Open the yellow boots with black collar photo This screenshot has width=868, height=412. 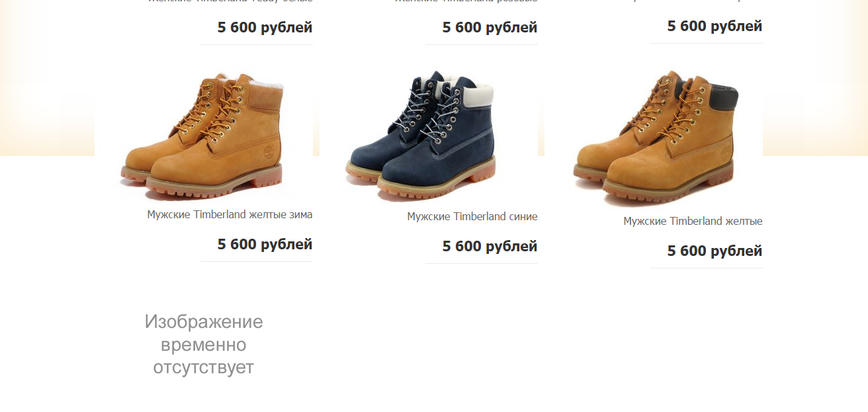(654, 139)
